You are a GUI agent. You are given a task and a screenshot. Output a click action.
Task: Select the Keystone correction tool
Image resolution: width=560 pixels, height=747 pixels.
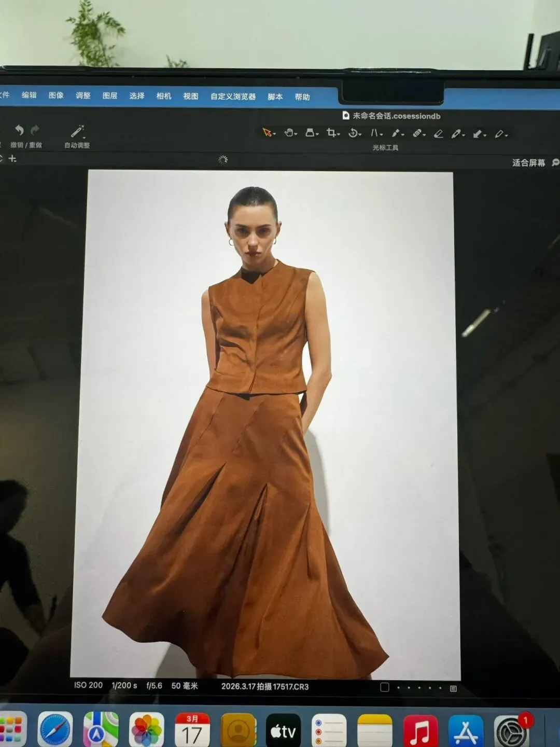point(374,133)
